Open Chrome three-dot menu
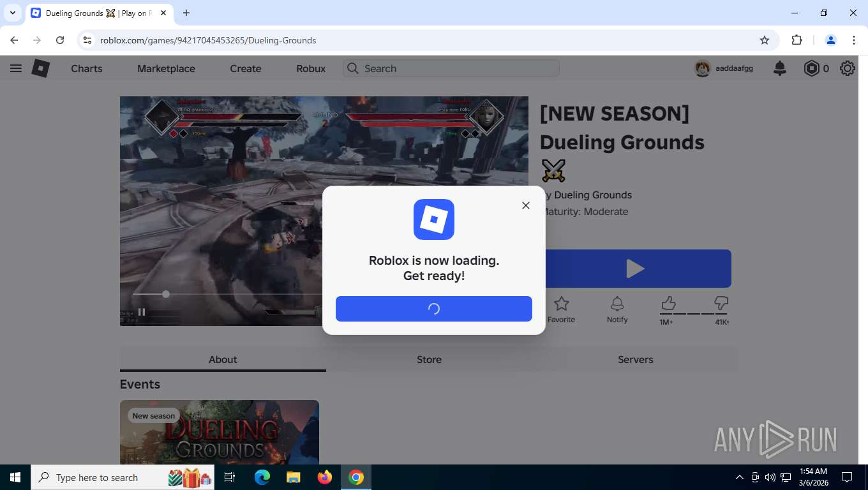Viewport: 868px width, 490px height. tap(854, 40)
